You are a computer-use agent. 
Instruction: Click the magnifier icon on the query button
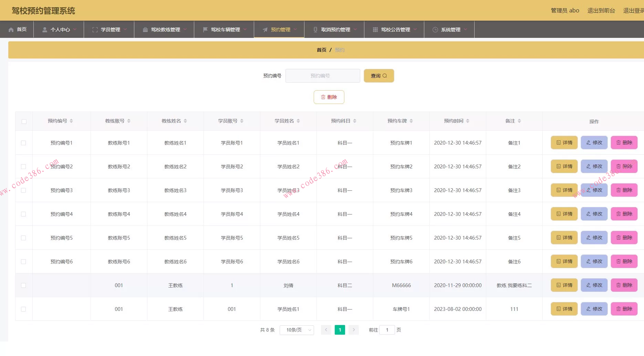click(385, 76)
